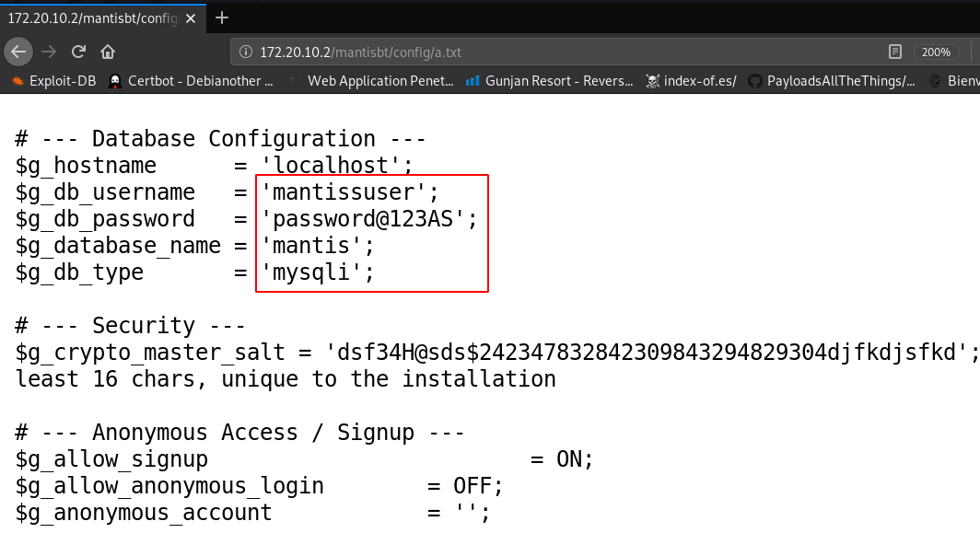Click the 'mantissuser' username value
The height and width of the screenshot is (533, 980).
(x=350, y=192)
